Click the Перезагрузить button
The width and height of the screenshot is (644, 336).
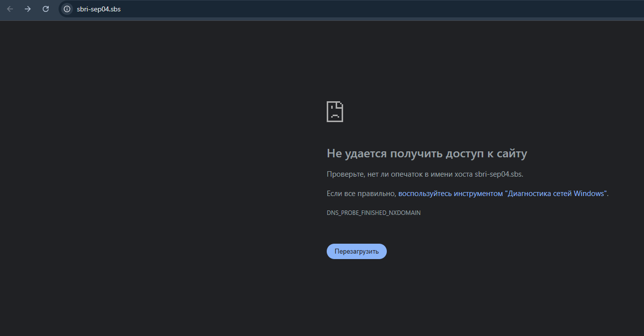point(357,251)
